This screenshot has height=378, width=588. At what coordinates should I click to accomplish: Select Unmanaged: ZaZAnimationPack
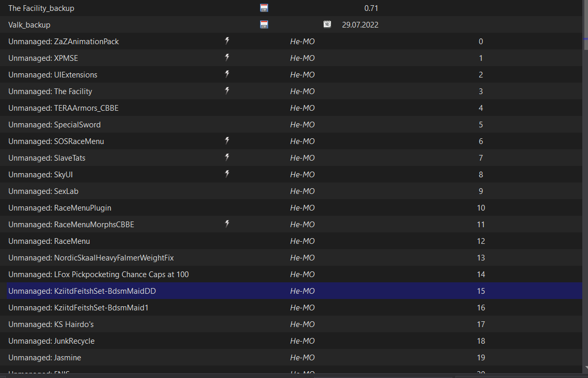click(291, 41)
